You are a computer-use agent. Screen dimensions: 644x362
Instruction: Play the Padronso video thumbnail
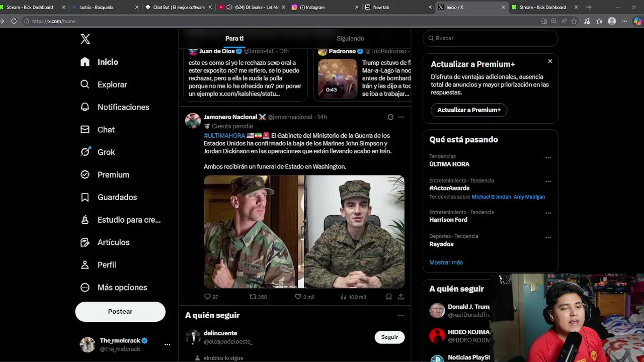coord(338,78)
